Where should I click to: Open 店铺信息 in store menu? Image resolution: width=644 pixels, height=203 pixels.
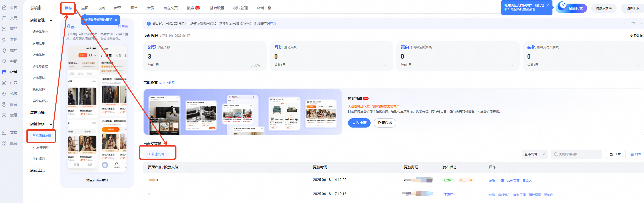click(39, 43)
